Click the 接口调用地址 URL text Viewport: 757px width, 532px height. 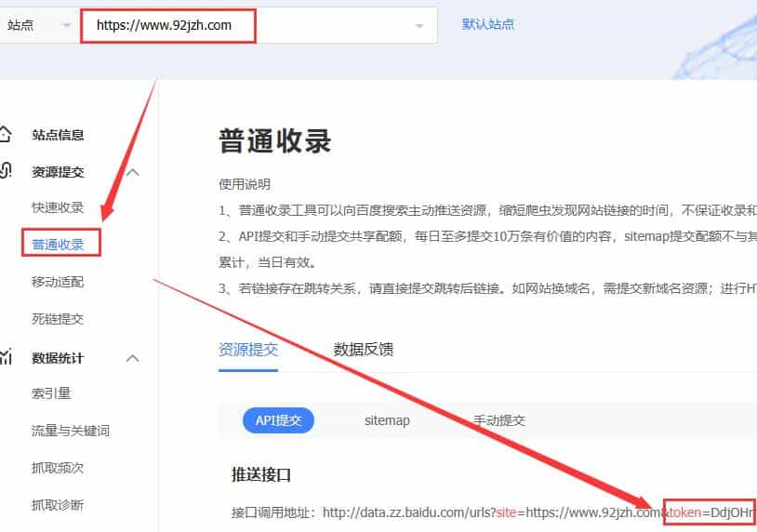pyautogui.click(x=494, y=512)
